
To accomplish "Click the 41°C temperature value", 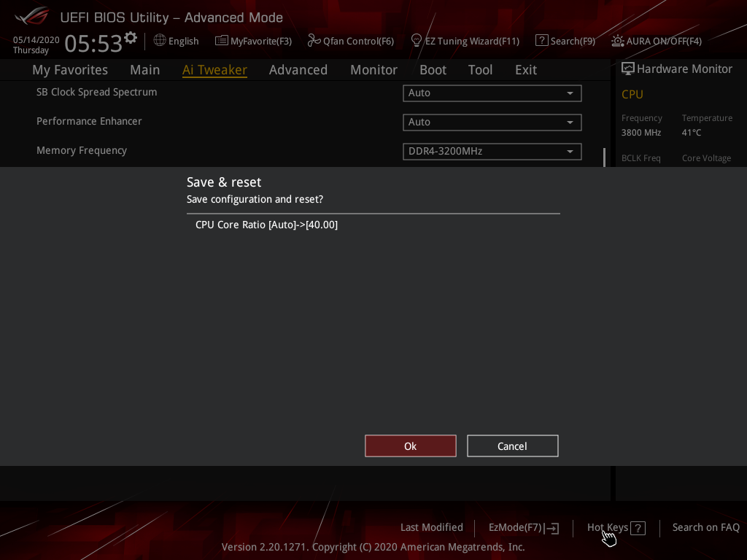I will (692, 133).
